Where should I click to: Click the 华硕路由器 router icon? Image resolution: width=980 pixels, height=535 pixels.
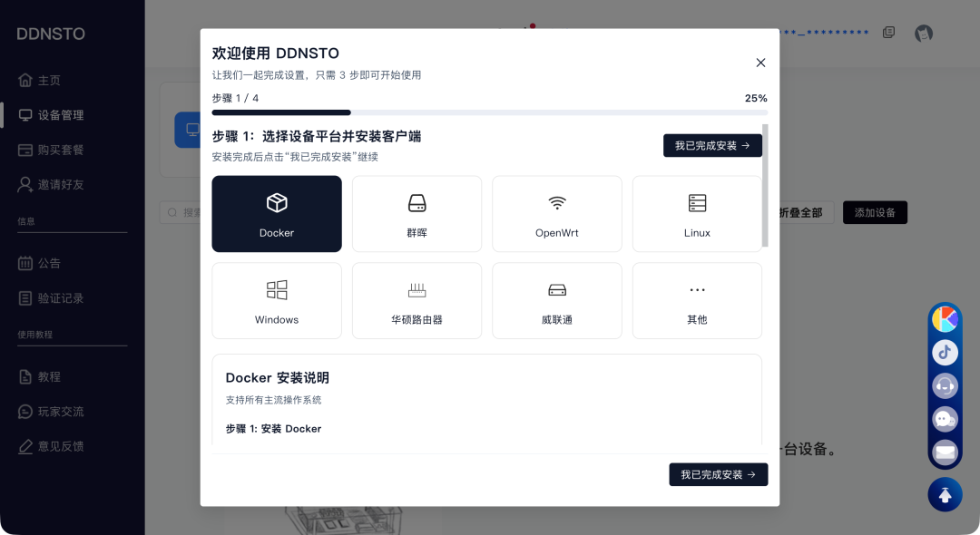(x=416, y=289)
